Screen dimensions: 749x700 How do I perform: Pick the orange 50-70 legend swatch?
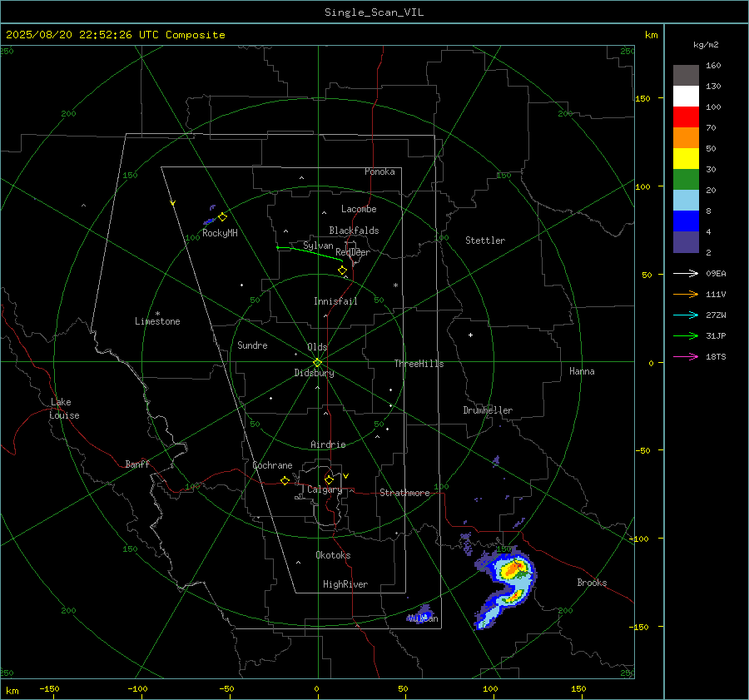pyautogui.click(x=686, y=138)
